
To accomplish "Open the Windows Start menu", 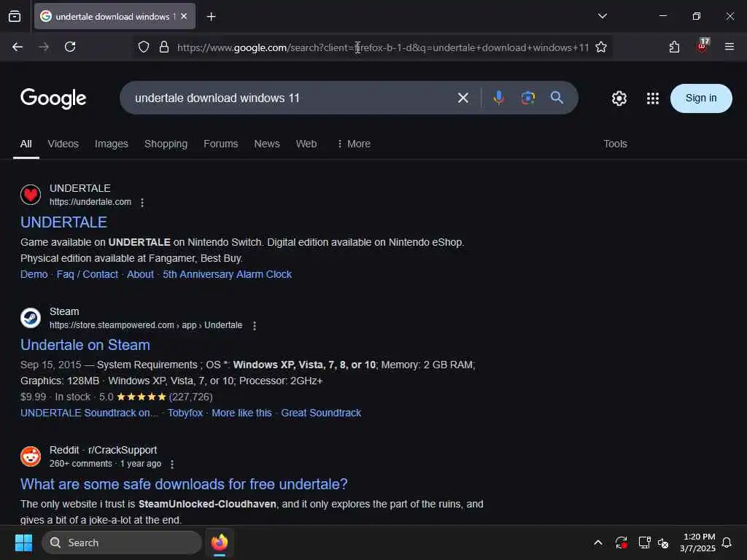I will point(23,542).
